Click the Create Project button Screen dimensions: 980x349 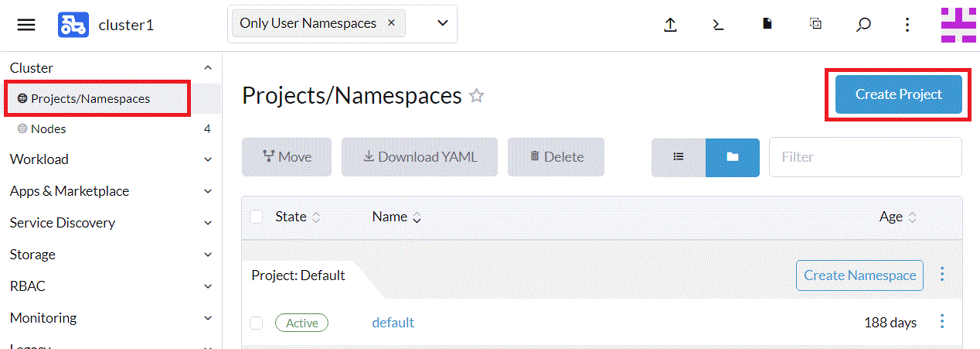(898, 94)
